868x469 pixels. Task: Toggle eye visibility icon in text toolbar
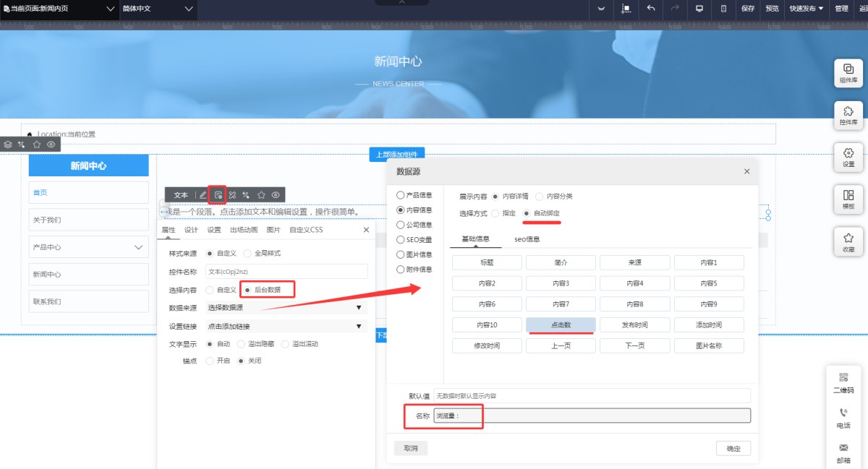[x=276, y=195]
